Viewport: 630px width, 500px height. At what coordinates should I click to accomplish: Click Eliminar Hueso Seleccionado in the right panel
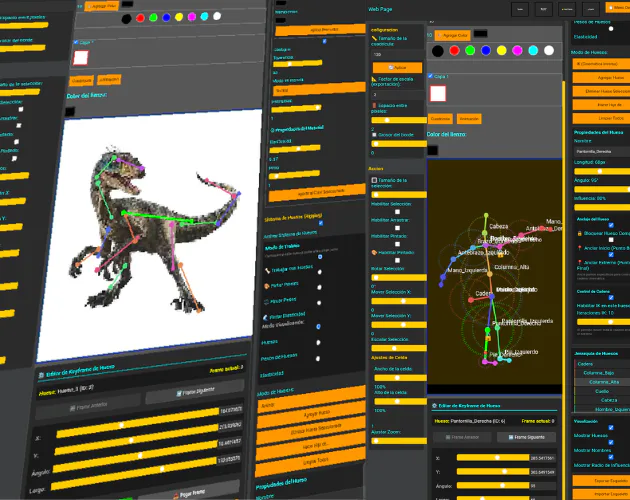(x=601, y=91)
